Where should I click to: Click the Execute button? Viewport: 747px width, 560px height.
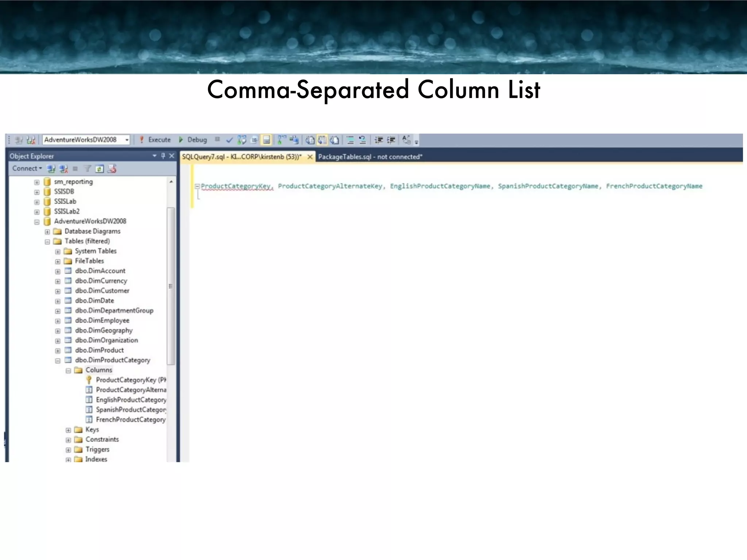point(155,140)
